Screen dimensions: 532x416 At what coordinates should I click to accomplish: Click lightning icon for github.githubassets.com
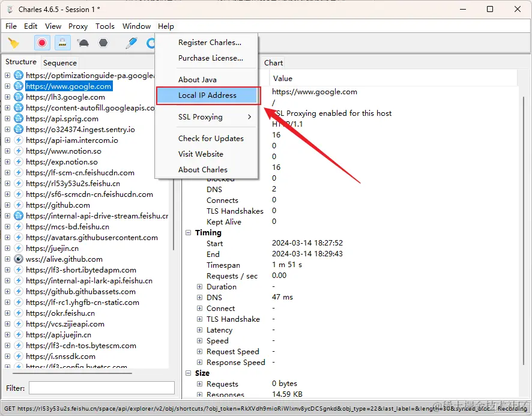point(19,292)
